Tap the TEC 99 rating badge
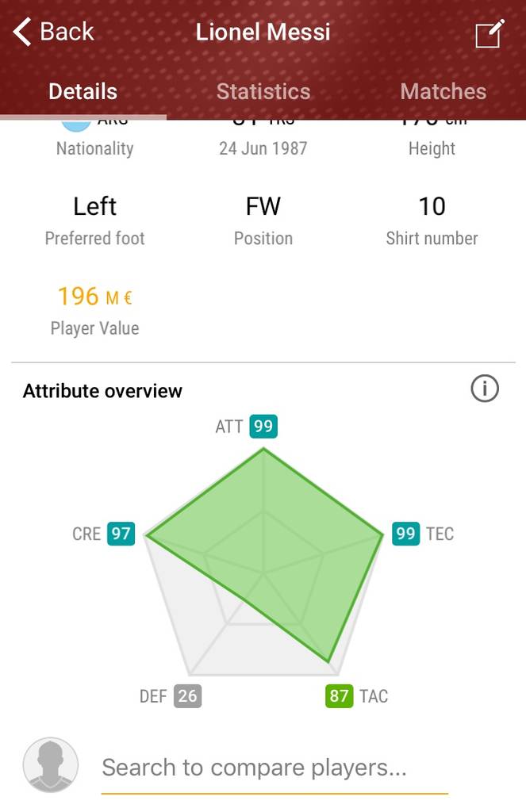 [x=405, y=534]
